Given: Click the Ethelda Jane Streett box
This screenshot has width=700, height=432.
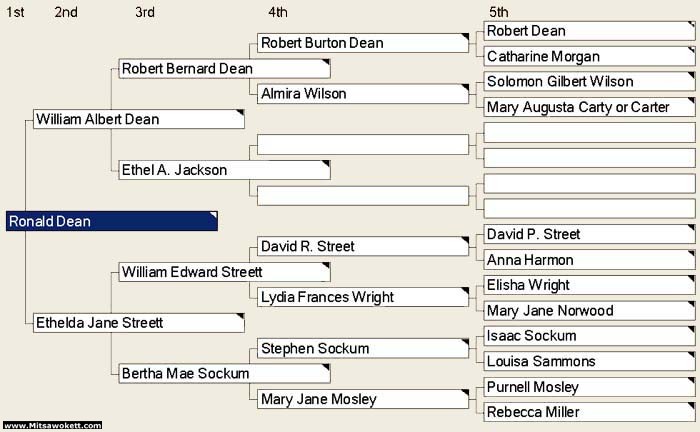Looking at the screenshot, I should tap(139, 323).
